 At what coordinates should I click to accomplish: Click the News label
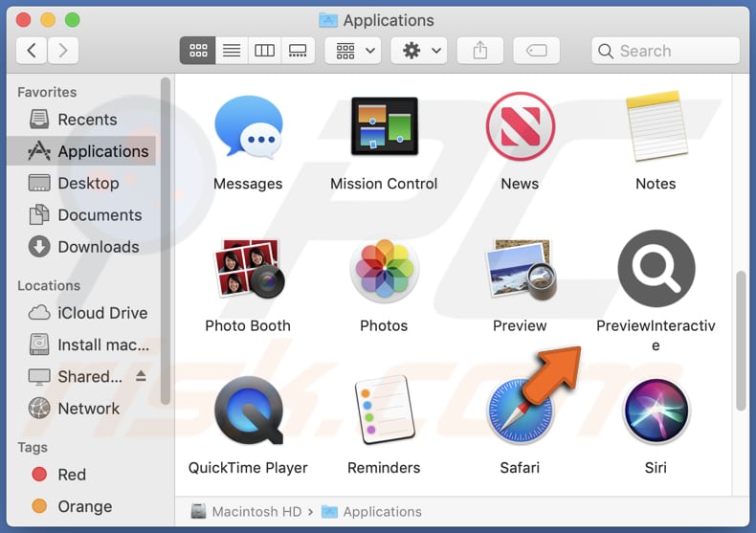(x=521, y=184)
